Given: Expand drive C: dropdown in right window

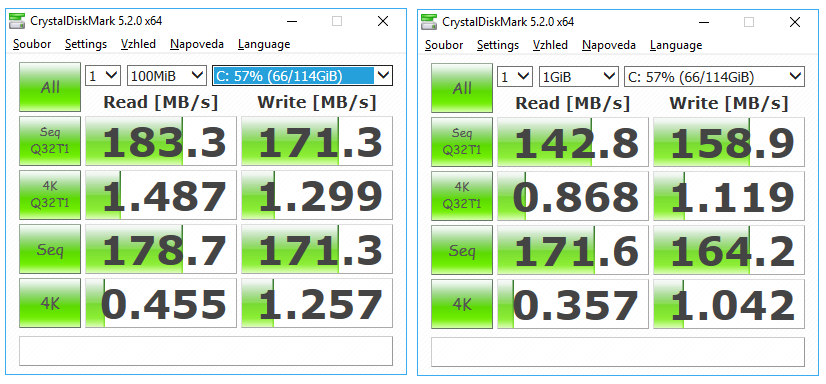Looking at the screenshot, I should pos(714,77).
